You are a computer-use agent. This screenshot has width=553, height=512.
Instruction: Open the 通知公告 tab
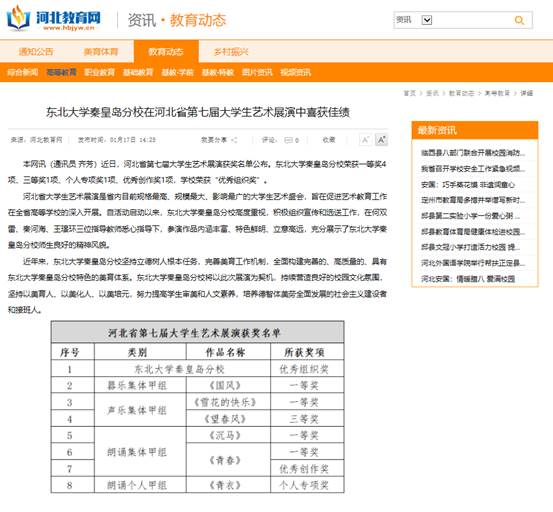coord(36,52)
